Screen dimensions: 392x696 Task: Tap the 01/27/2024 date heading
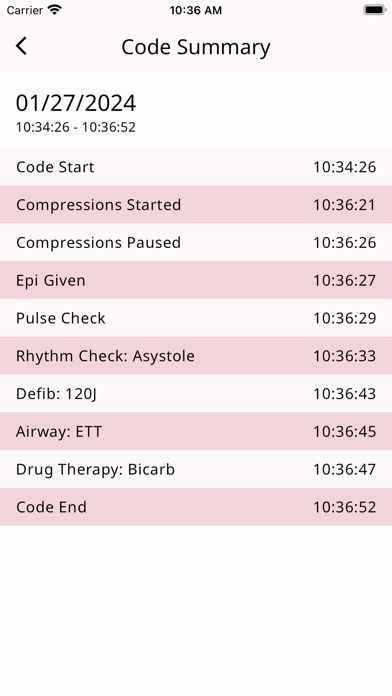point(76,103)
